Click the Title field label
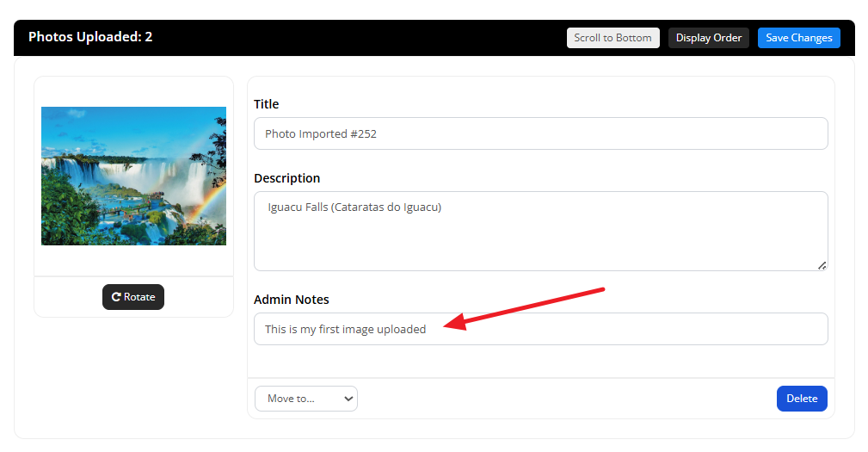The image size is (868, 452). 267,104
